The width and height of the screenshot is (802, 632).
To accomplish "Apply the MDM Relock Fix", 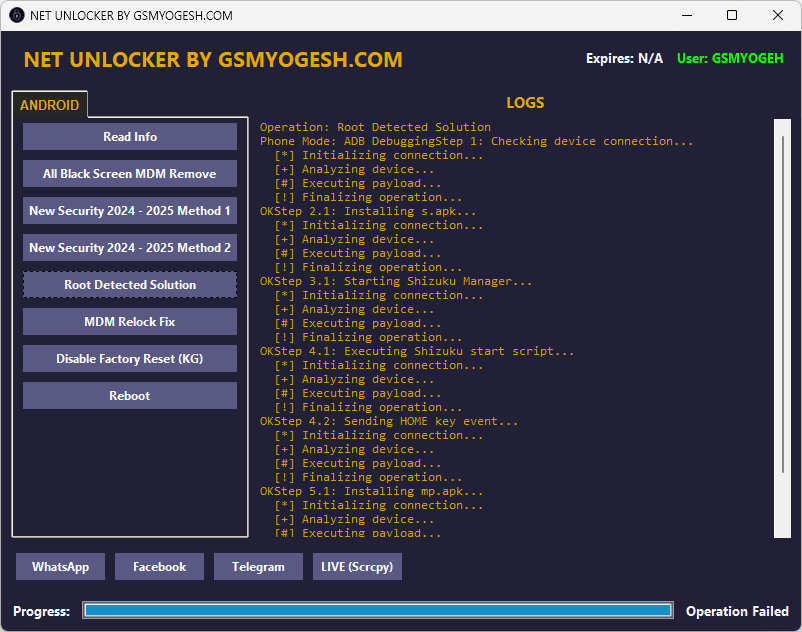I will click(x=130, y=322).
